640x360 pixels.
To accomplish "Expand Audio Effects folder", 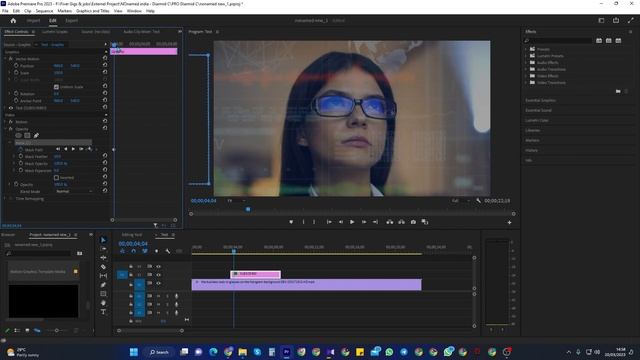I will point(527,62).
